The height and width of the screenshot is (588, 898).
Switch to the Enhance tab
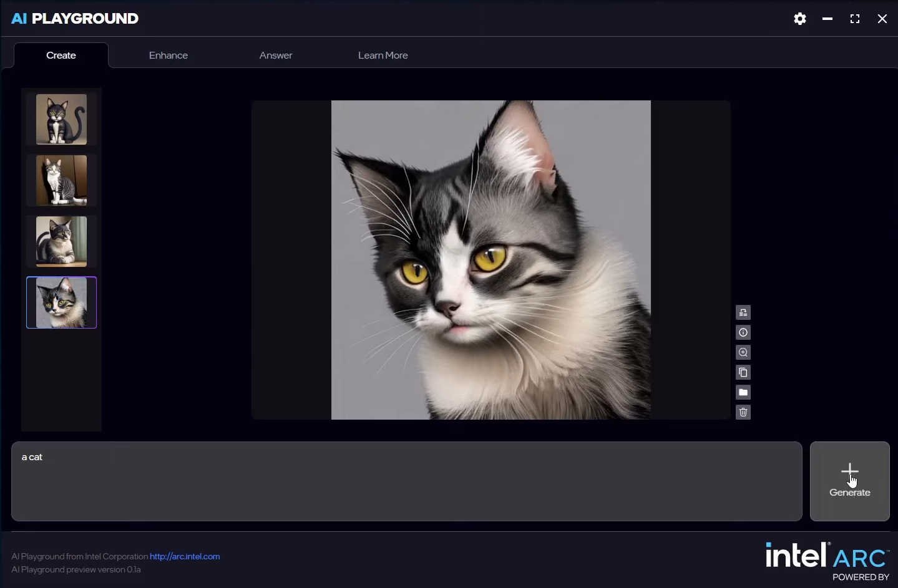pos(168,55)
